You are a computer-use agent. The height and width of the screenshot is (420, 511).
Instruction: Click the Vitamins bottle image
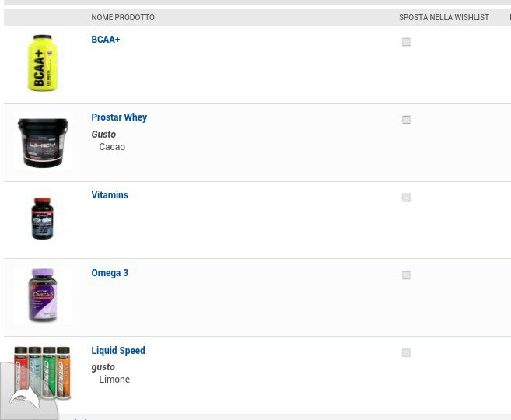(42, 219)
